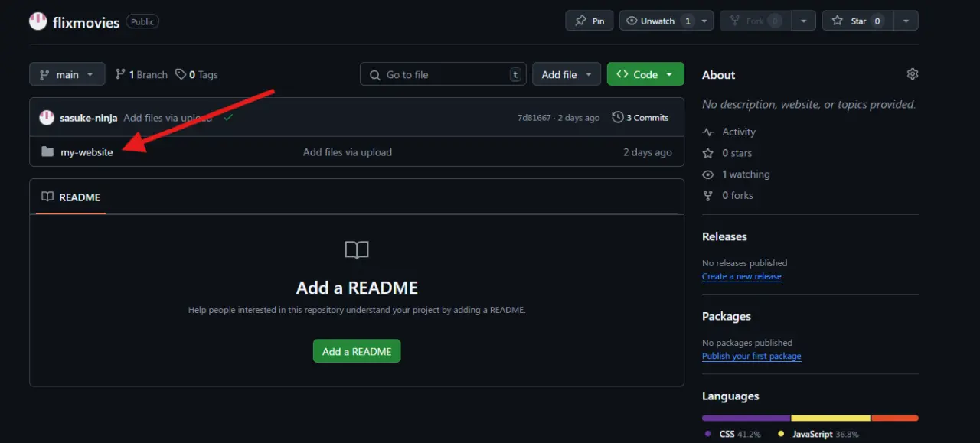Click the Unwatch button

click(x=658, y=21)
